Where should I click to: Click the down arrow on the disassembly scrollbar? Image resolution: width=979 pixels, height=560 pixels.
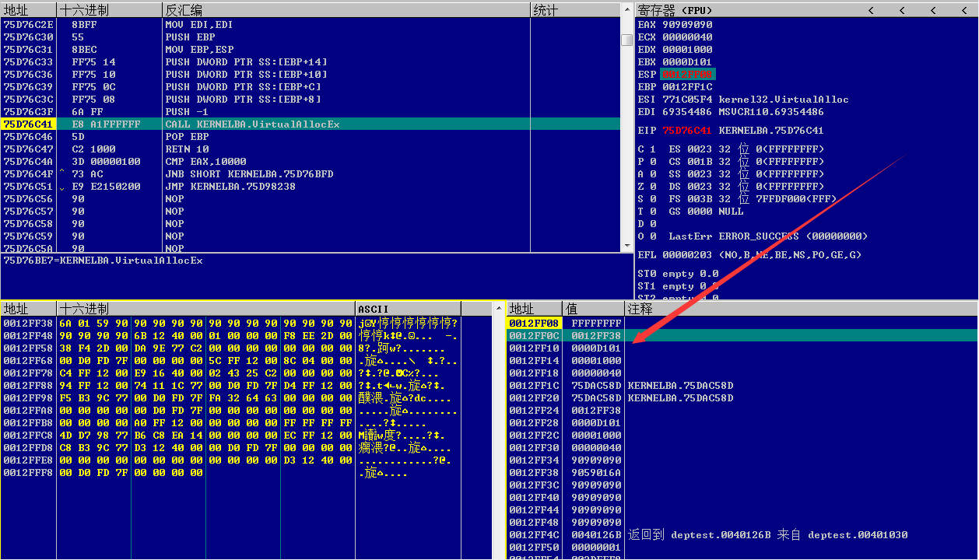click(x=627, y=245)
